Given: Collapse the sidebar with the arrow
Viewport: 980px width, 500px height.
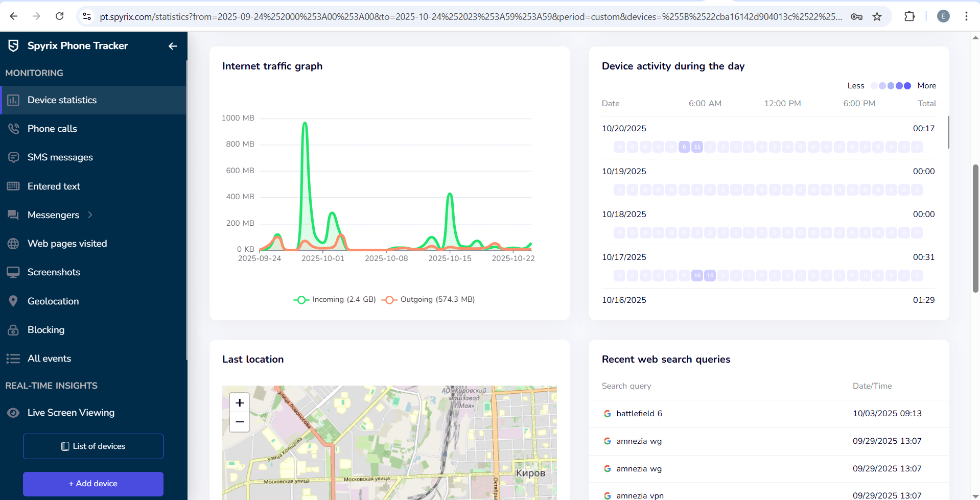Looking at the screenshot, I should tap(172, 46).
